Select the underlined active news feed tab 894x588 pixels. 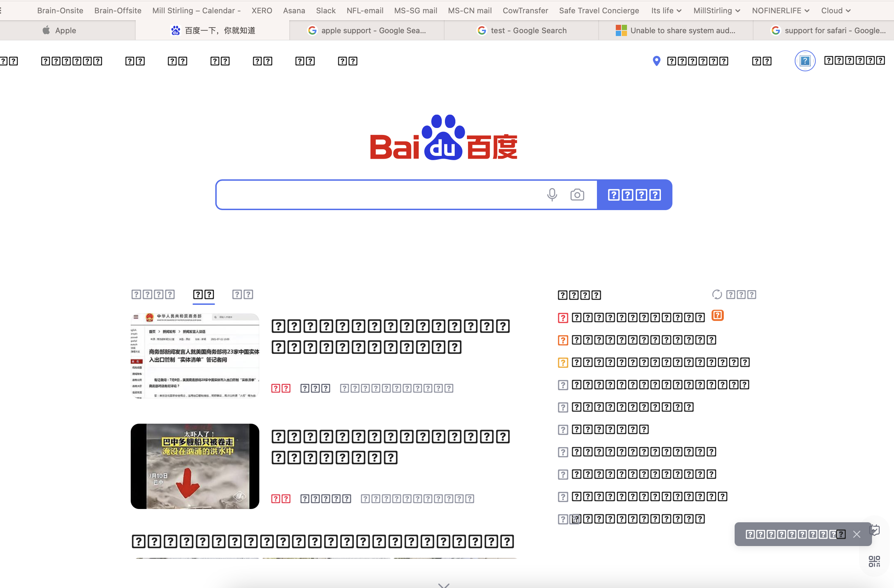[x=204, y=295]
